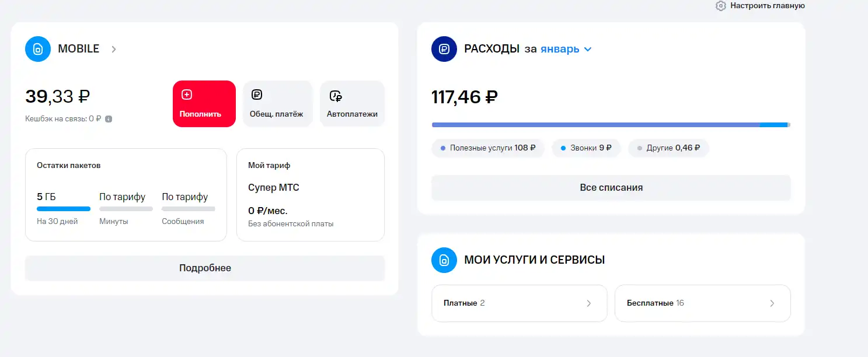Image resolution: width=868 pixels, height=357 pixels.
Task: Select the Другие 0,46 ₽ chip
Action: pos(669,148)
